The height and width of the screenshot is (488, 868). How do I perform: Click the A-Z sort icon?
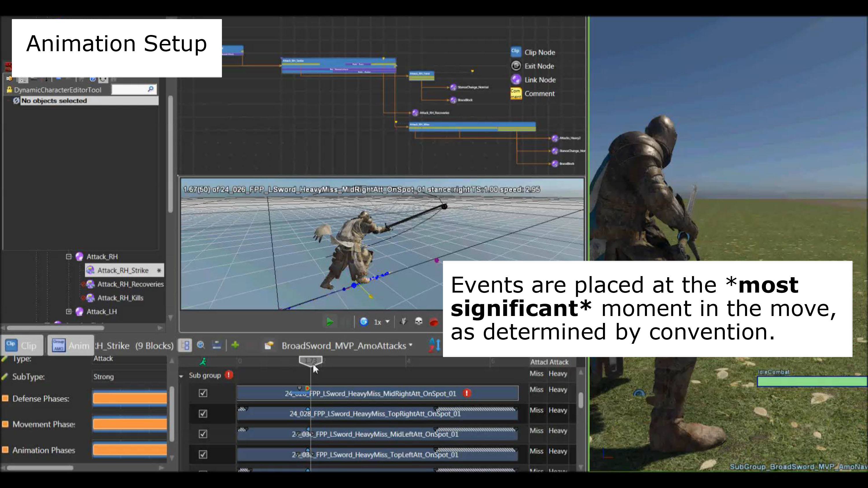tap(434, 345)
